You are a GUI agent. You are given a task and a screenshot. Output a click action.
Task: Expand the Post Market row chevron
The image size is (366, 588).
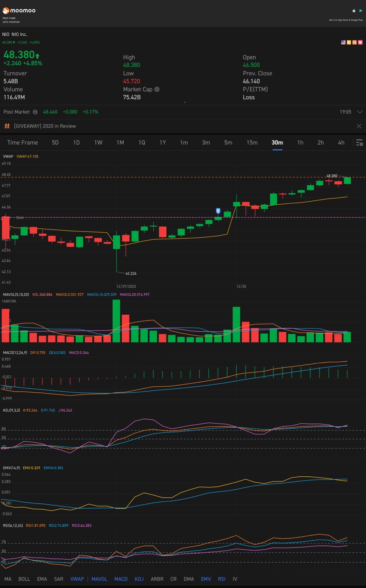pos(360,112)
